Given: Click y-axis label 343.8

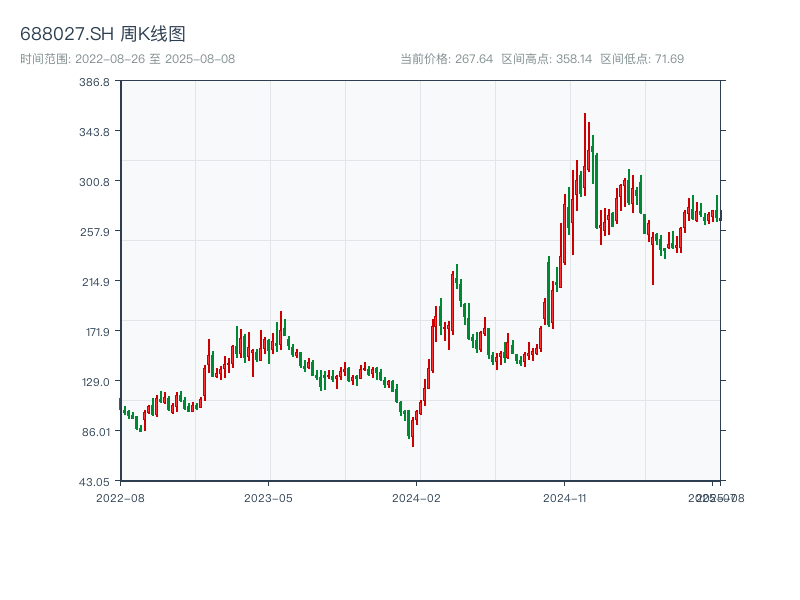Looking at the screenshot, I should 94,132.
